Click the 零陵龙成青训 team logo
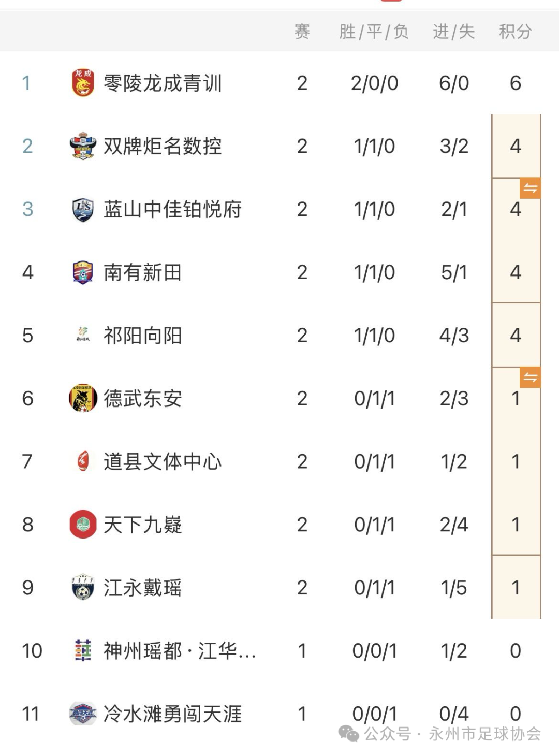Viewport: 559px width, 756px height. tap(83, 83)
